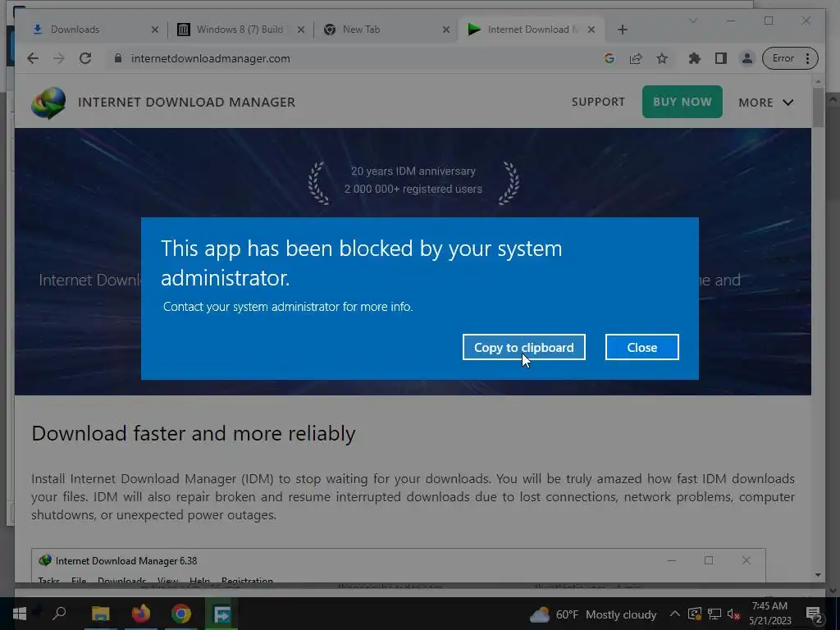
Task: Click the BUY NOW button
Action: coord(682,102)
